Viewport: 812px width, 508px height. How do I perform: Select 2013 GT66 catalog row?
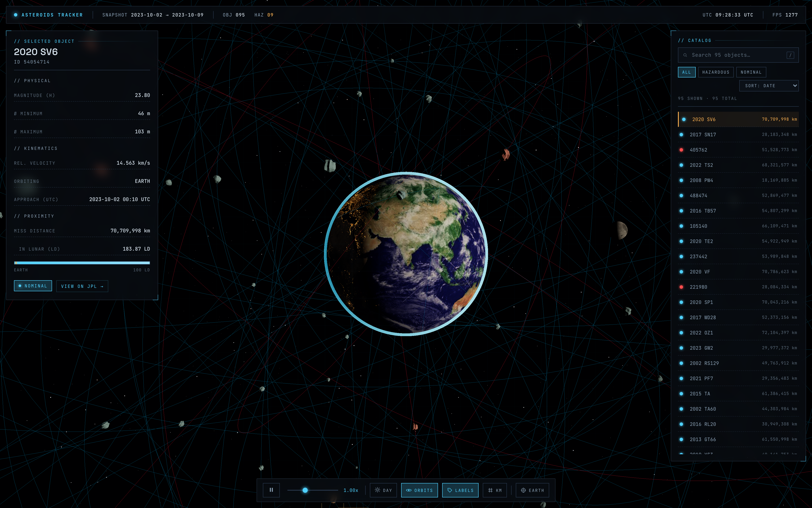coord(738,439)
